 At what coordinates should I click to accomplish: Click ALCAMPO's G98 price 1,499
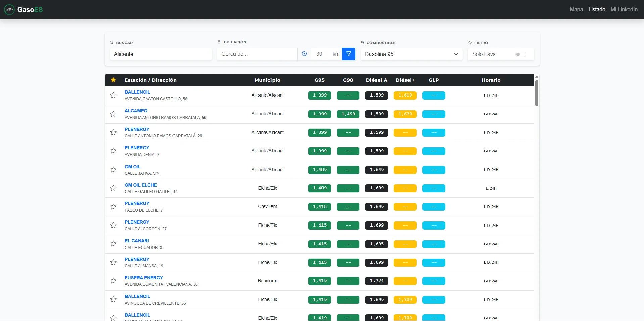(x=348, y=114)
